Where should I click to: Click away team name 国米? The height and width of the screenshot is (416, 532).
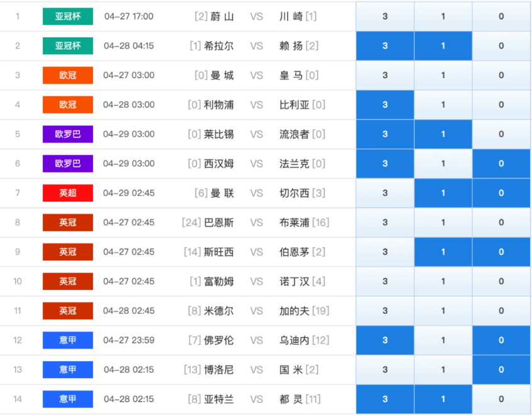click(x=291, y=369)
